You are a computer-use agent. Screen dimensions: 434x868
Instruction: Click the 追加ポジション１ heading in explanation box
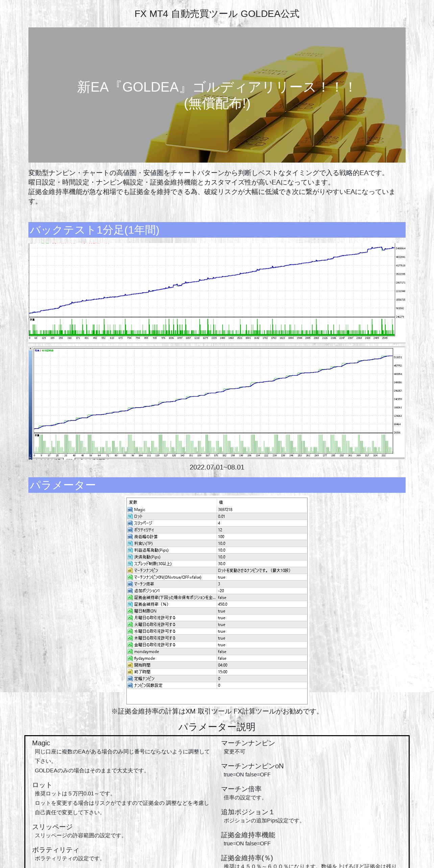[248, 812]
